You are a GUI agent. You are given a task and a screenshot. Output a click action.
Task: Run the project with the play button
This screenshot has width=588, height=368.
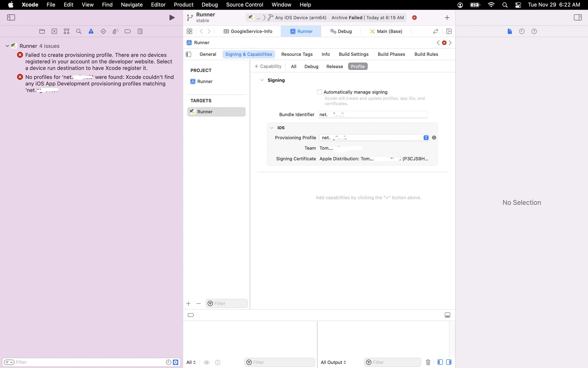click(172, 18)
